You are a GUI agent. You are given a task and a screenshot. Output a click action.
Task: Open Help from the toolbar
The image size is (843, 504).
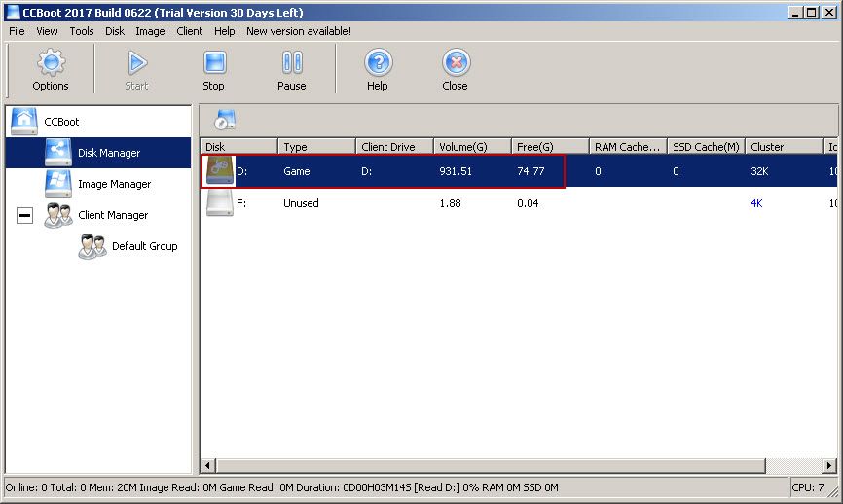click(378, 69)
